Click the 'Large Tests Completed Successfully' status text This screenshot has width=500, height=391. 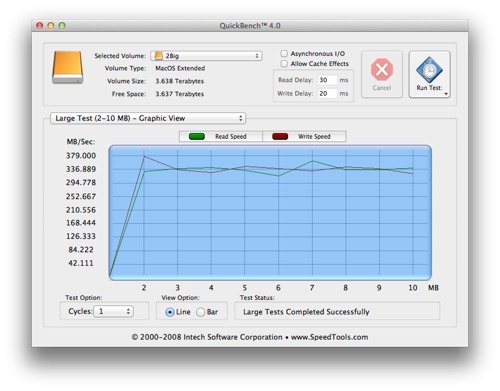(x=306, y=312)
